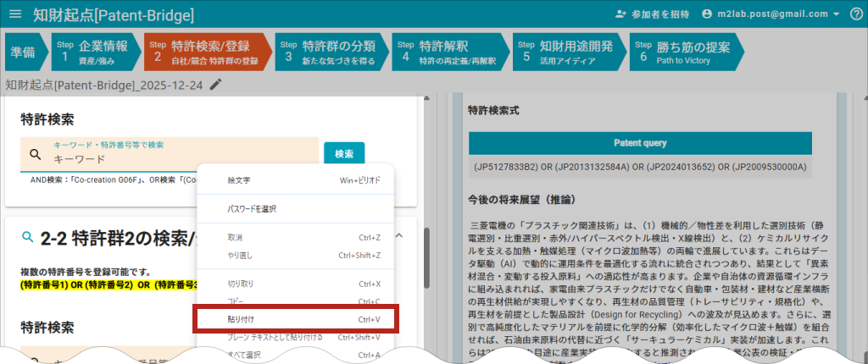
Task: Open the account dropdown arrow
Action: pos(836,14)
